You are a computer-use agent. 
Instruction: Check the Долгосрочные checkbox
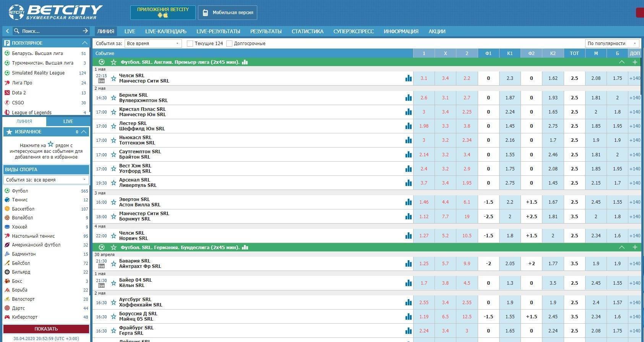pyautogui.click(x=229, y=44)
